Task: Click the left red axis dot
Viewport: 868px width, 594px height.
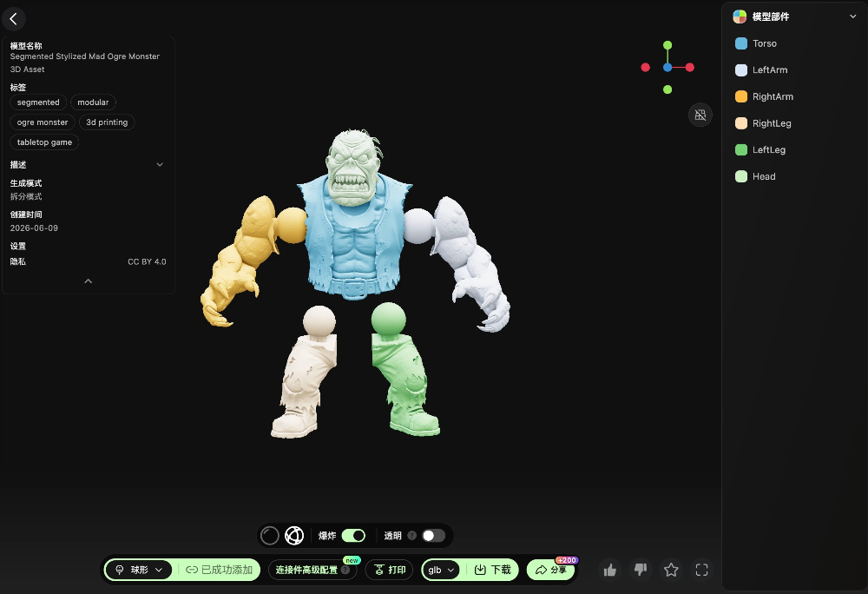Action: (646, 68)
